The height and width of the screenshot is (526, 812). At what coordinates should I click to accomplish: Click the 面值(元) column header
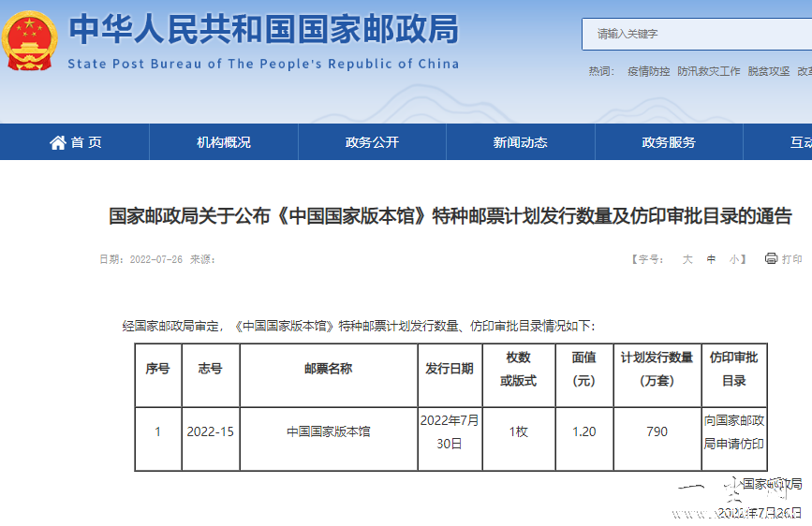[x=584, y=375]
